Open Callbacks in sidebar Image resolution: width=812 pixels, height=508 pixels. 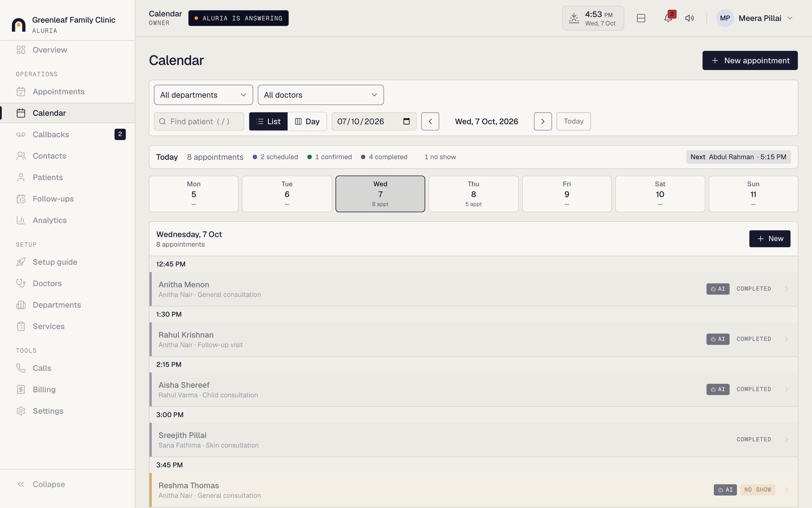point(67,135)
